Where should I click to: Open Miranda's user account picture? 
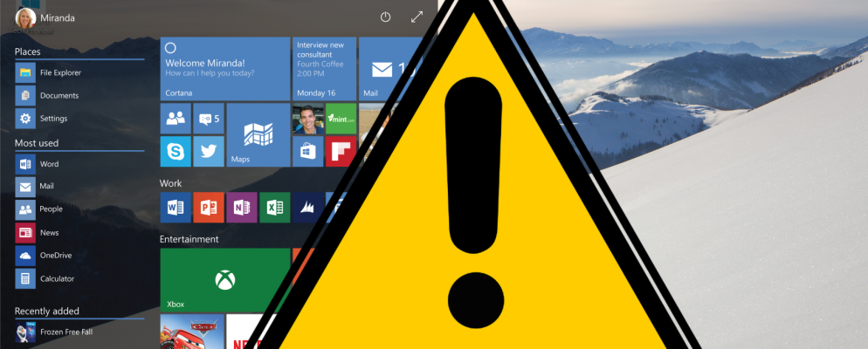25,17
